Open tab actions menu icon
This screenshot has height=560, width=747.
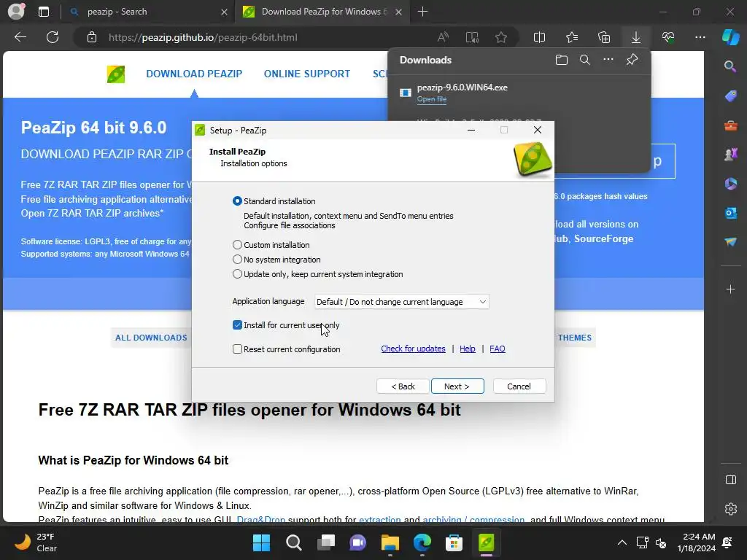[44, 12]
